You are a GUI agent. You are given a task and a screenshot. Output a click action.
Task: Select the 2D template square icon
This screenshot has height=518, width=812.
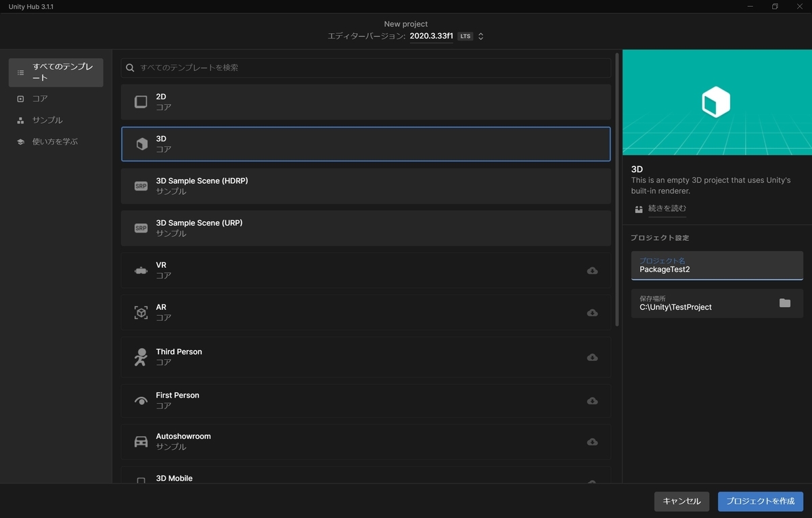point(141,102)
